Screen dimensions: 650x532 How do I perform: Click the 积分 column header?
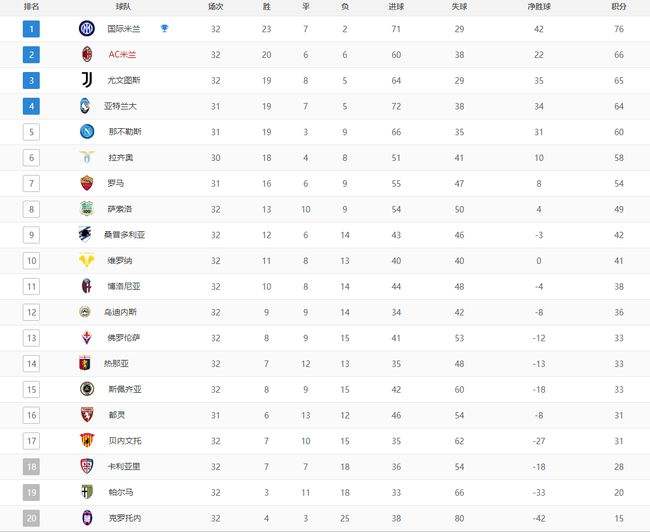(x=618, y=7)
